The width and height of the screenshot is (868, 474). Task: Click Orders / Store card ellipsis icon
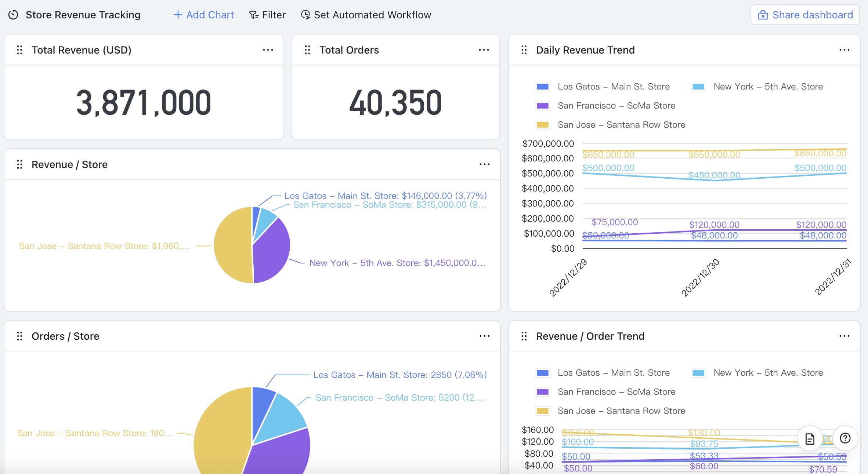pyautogui.click(x=485, y=336)
